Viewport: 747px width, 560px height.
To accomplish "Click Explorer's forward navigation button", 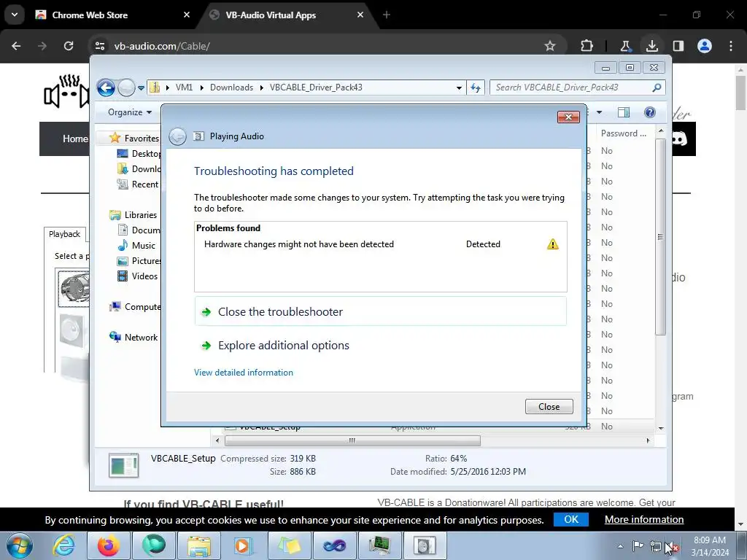I will point(126,87).
